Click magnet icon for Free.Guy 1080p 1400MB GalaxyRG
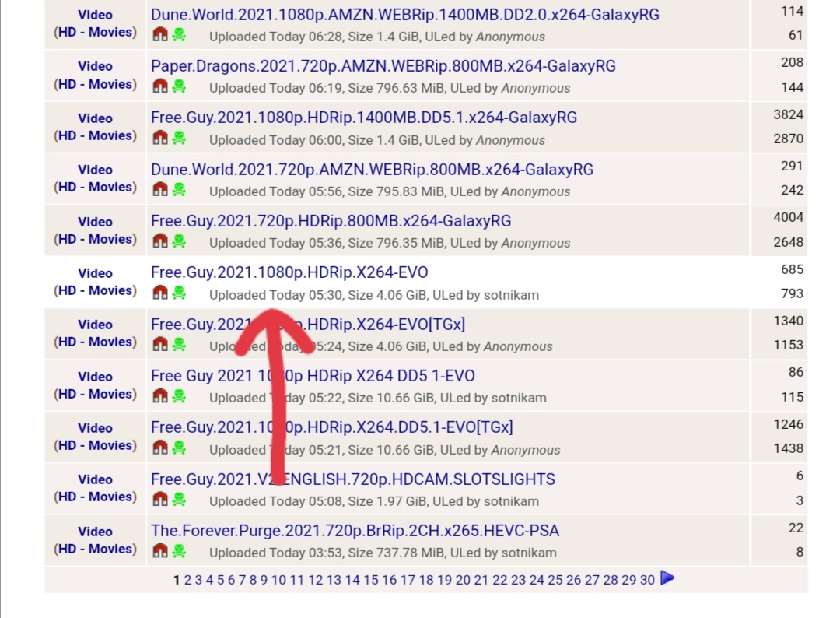Viewport: 840px width, 618px height. (x=160, y=138)
